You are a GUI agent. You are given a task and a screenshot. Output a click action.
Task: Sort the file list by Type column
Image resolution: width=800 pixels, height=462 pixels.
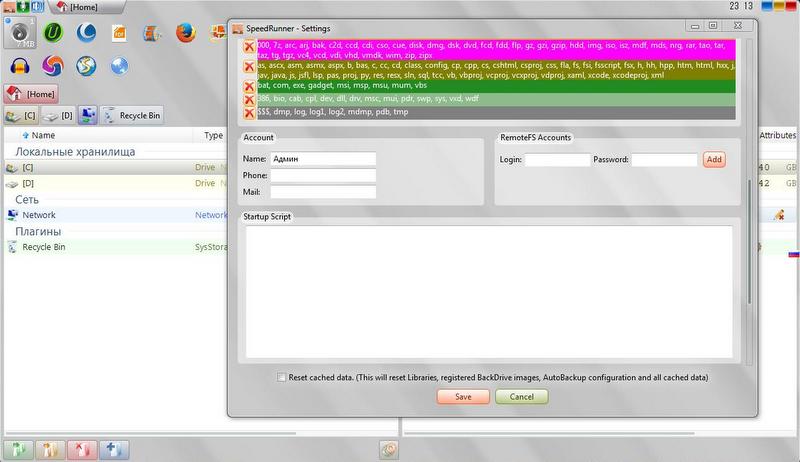[x=213, y=135]
